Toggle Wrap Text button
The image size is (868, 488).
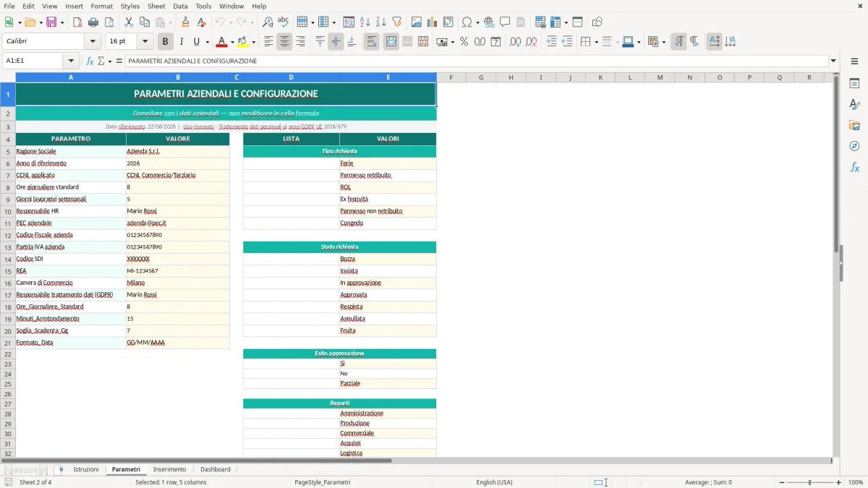[371, 42]
